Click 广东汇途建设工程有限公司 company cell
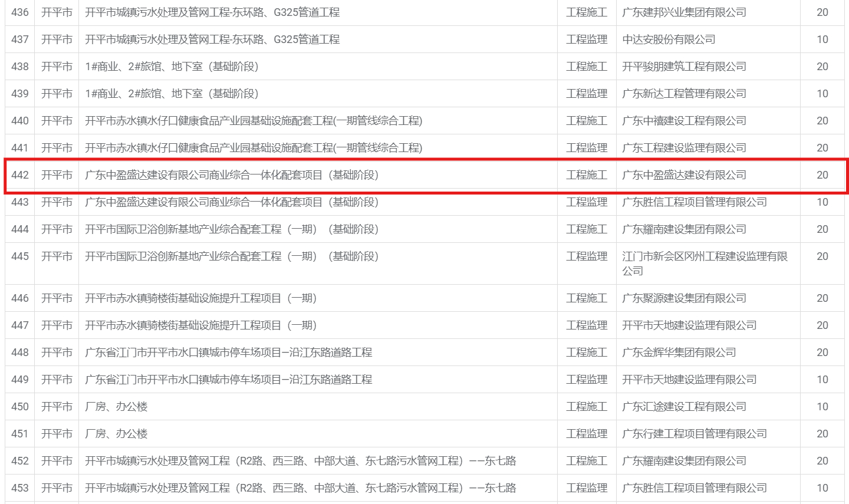The width and height of the screenshot is (849, 504). click(684, 407)
